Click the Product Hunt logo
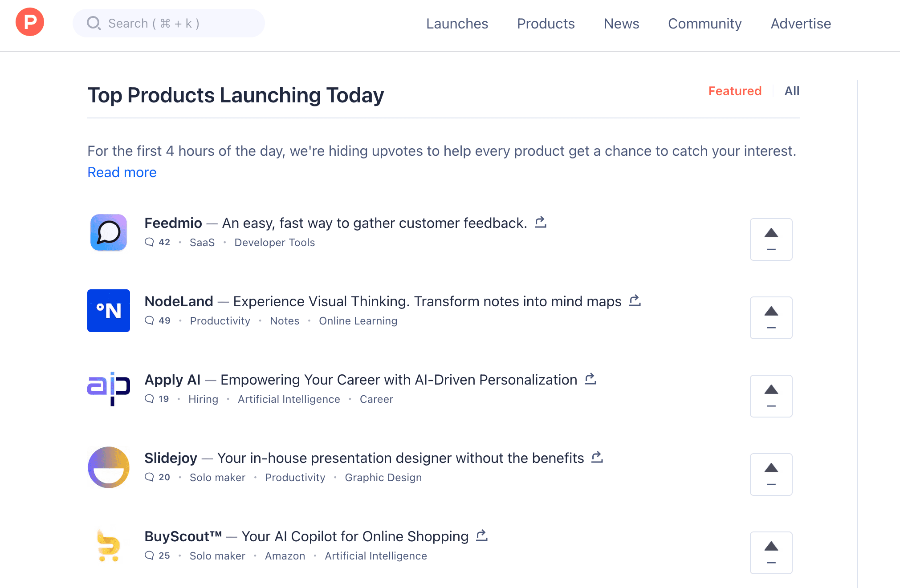This screenshot has height=588, width=900. click(30, 22)
